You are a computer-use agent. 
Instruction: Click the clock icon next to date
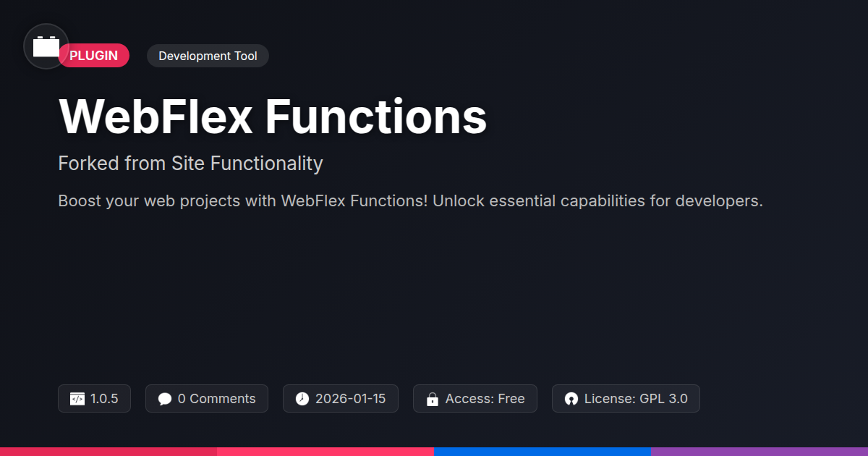302,399
